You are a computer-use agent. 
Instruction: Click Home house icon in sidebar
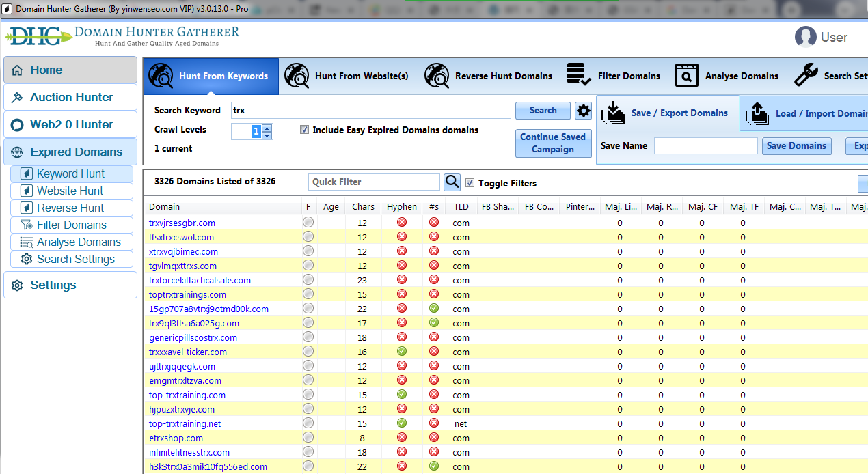(17, 70)
